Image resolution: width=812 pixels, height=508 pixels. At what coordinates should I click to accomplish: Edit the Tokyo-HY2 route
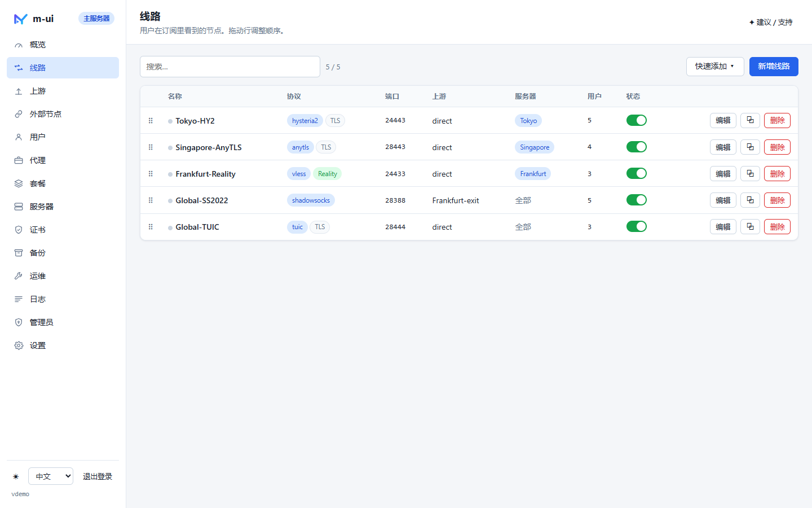723,120
